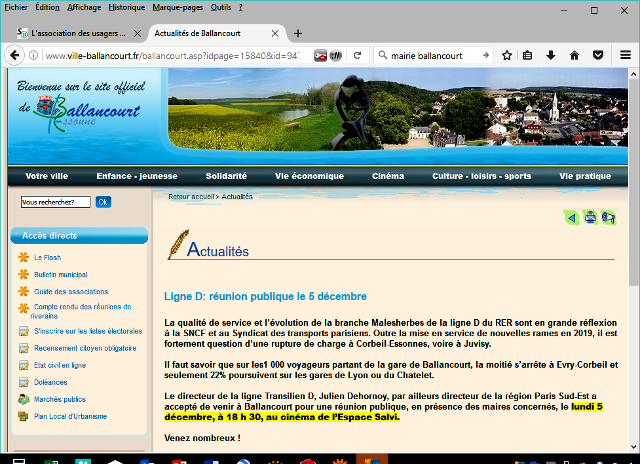Go to the browser home page icon

(574, 55)
